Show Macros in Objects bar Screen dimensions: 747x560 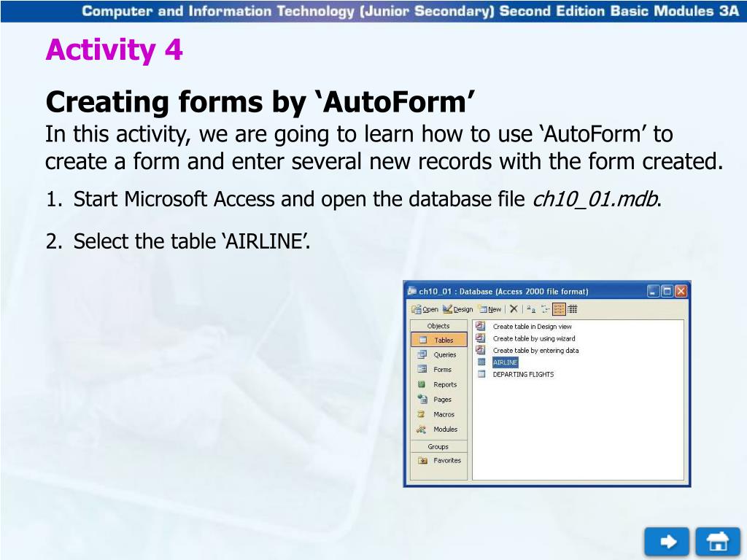[x=438, y=414]
